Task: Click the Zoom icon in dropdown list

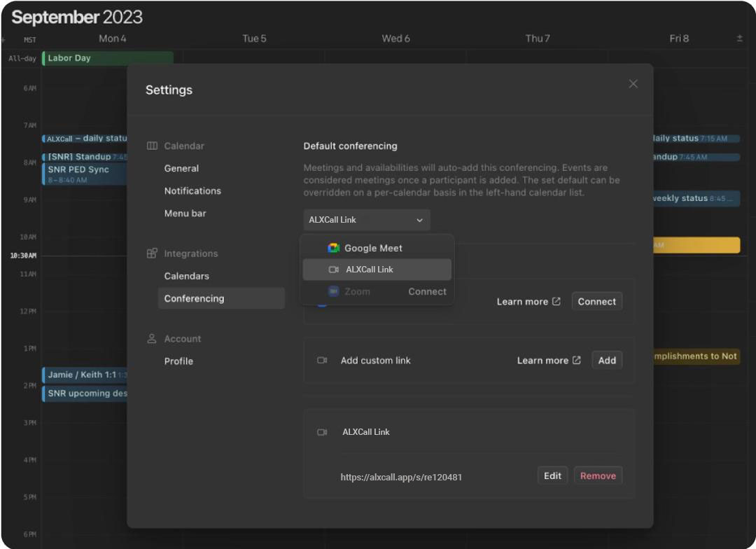Action: [x=334, y=291]
